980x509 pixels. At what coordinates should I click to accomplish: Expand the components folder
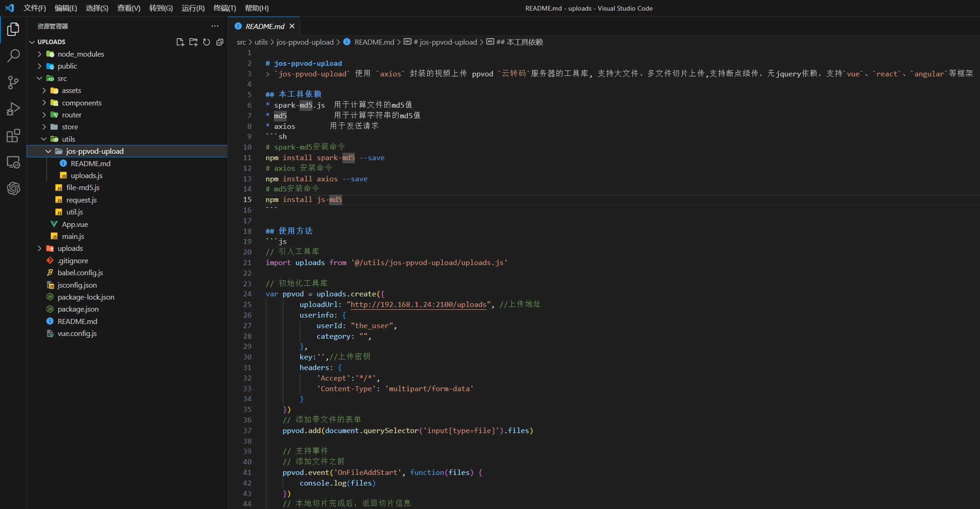point(44,103)
